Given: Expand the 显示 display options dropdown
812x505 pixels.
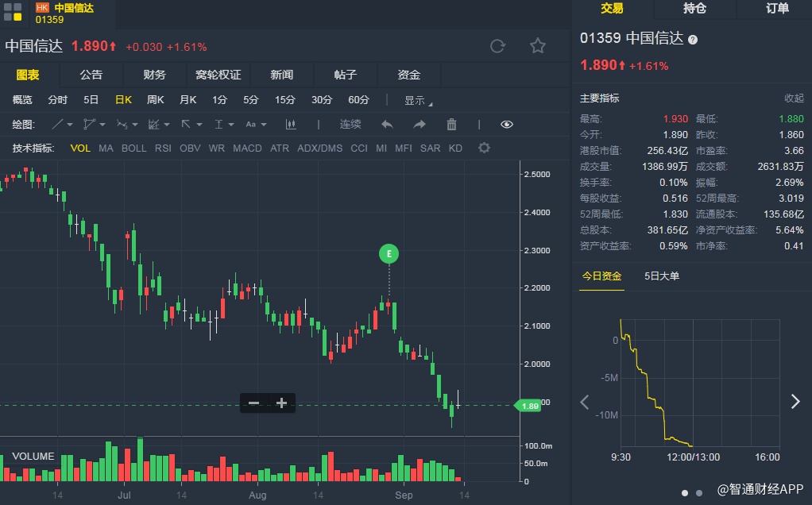Looking at the screenshot, I should (418, 101).
